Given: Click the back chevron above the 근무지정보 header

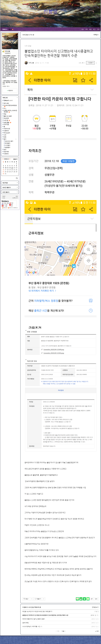Looking at the screenshot, I should coord(30,209).
